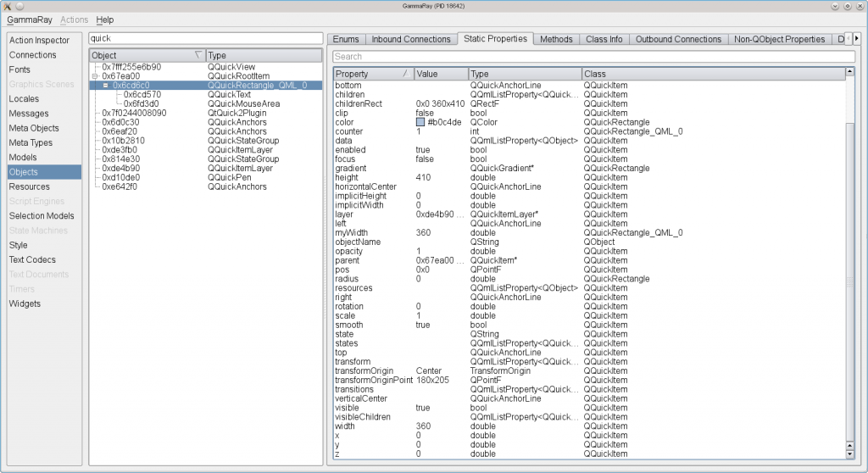Select the 0x6cd570 QQuickText object

click(x=205, y=95)
